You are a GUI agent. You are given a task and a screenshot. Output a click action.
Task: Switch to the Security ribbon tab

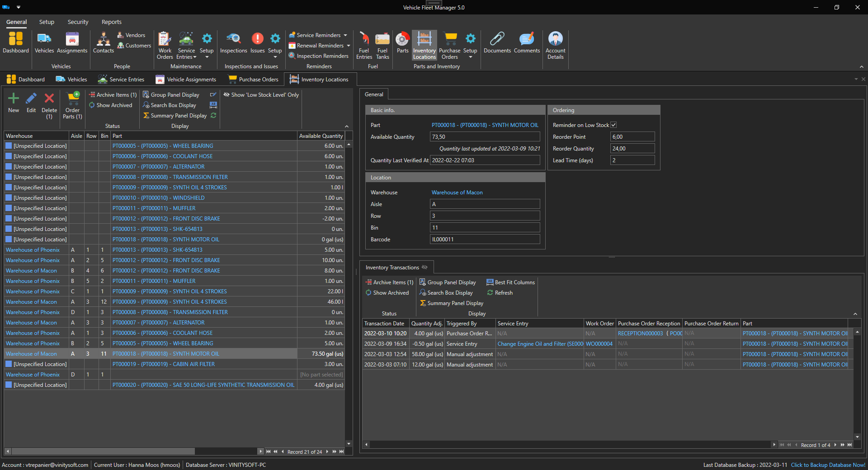click(x=78, y=22)
